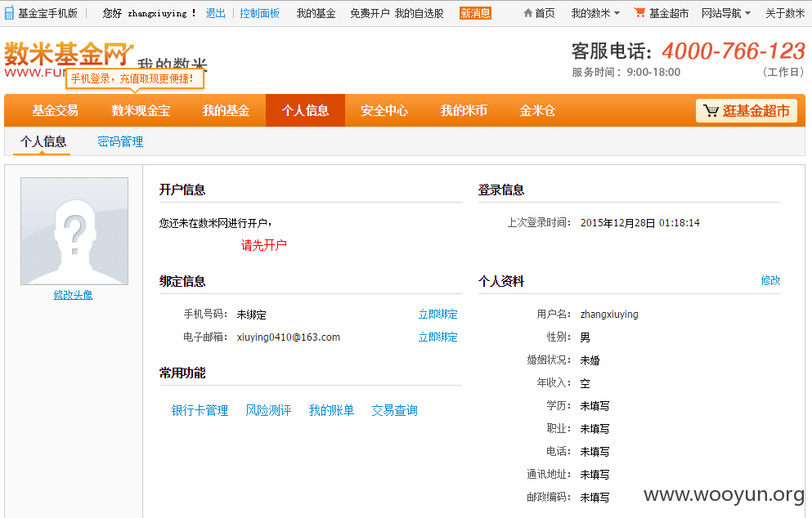Open 基金宝手机版 link

pyautogui.click(x=47, y=13)
